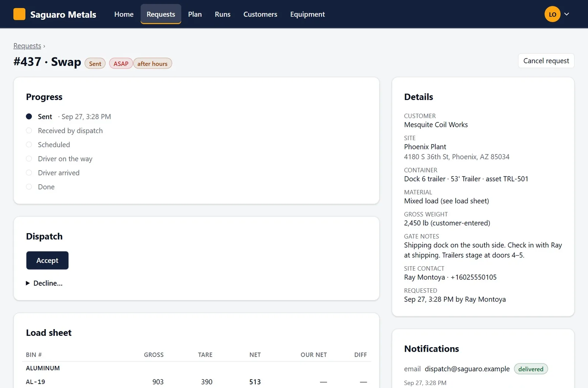Image resolution: width=588 pixels, height=388 pixels.
Task: Click the Progress section heading
Action: [x=44, y=97]
